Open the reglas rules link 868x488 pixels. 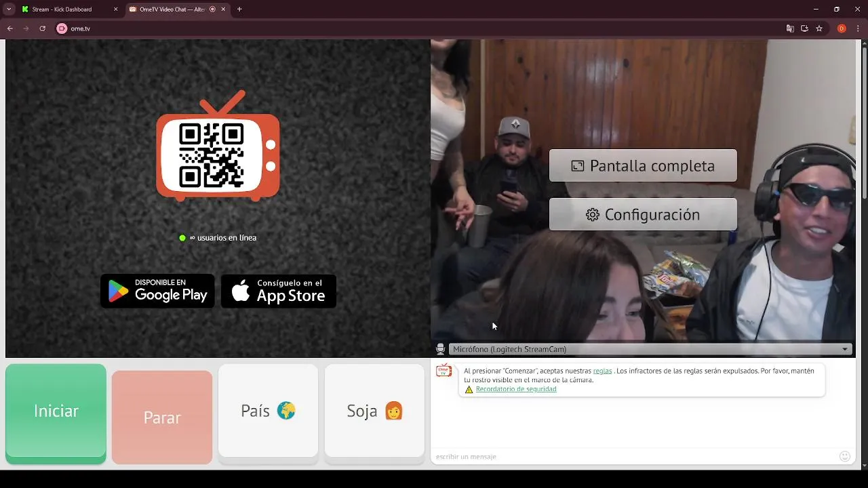[x=602, y=371]
